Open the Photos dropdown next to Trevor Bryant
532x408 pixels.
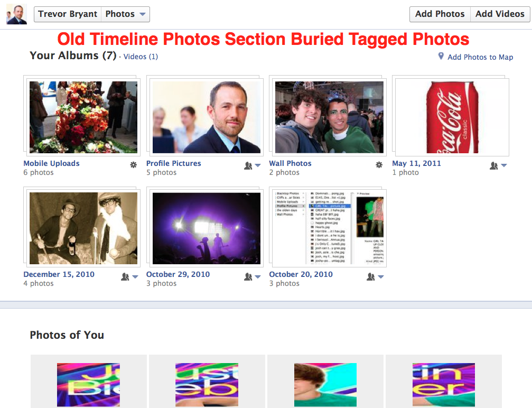coord(125,14)
